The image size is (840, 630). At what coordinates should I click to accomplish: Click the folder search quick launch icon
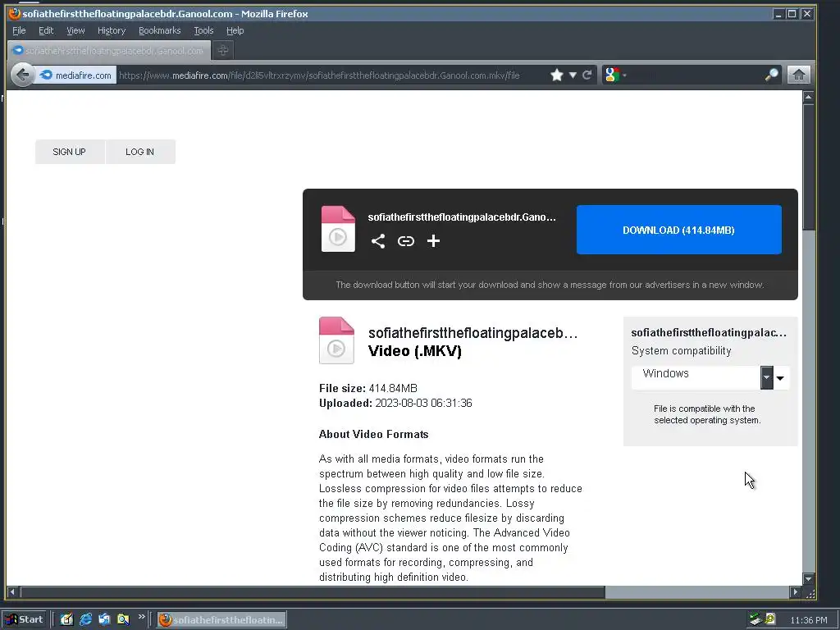123,620
